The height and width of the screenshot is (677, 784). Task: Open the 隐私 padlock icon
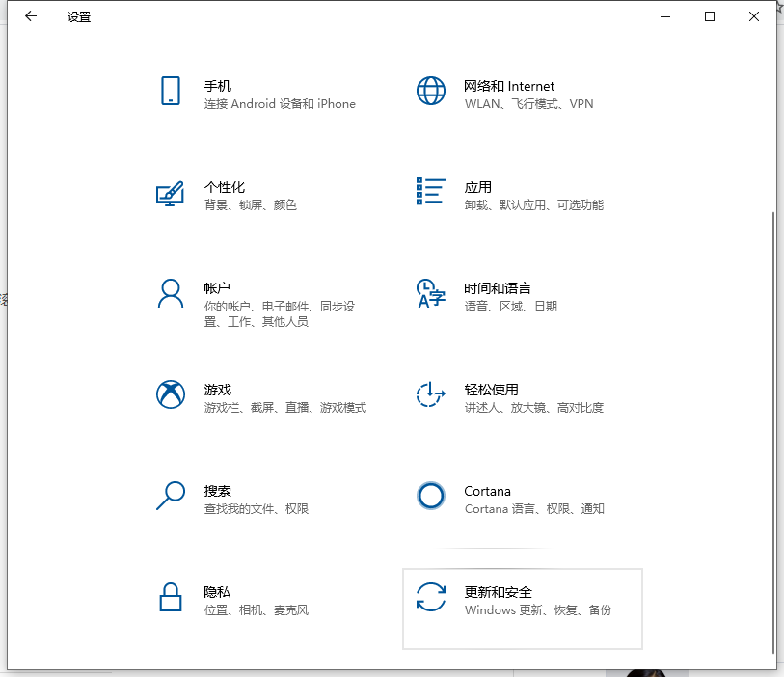[171, 597]
